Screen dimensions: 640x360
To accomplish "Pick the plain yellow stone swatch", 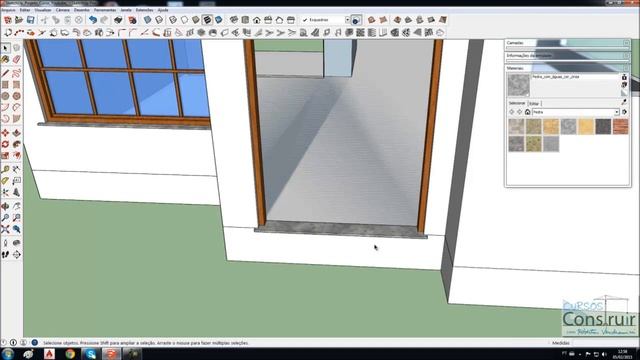I will coord(586,127).
